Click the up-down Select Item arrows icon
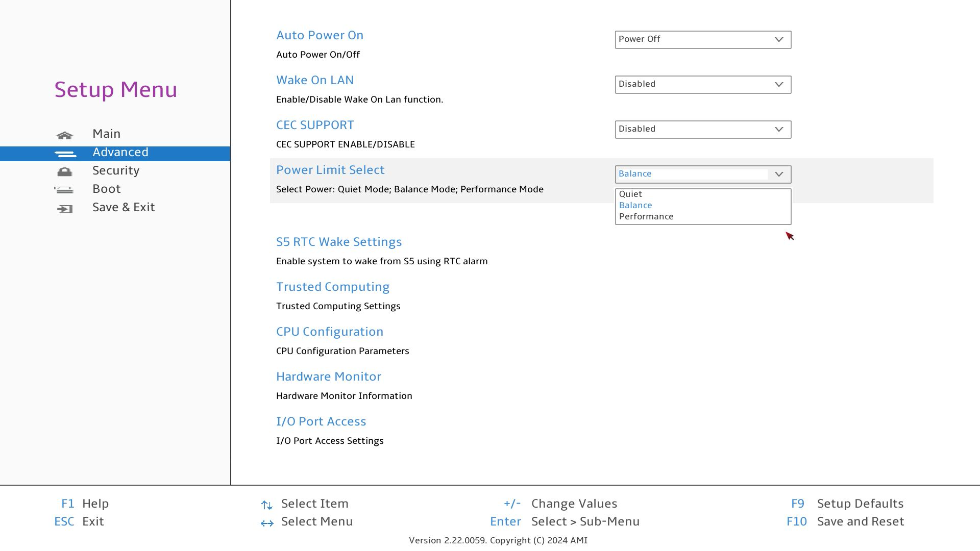 click(266, 505)
